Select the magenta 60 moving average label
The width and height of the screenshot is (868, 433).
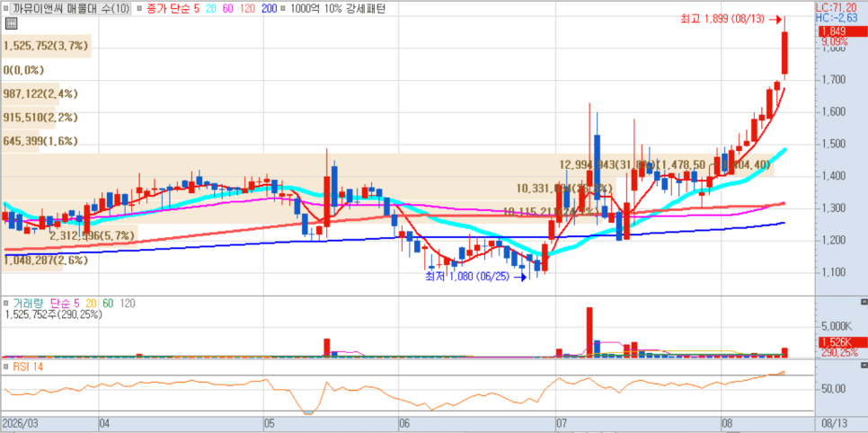228,9
